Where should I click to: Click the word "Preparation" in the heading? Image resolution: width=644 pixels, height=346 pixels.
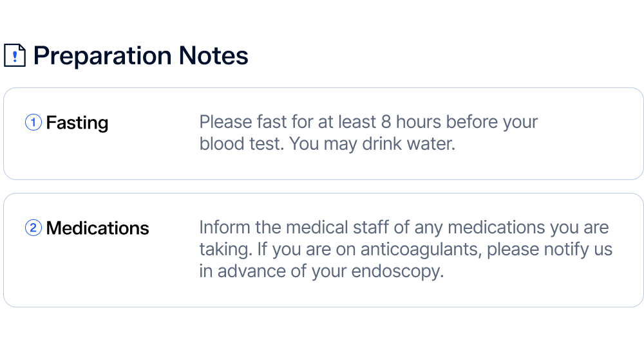click(x=102, y=56)
